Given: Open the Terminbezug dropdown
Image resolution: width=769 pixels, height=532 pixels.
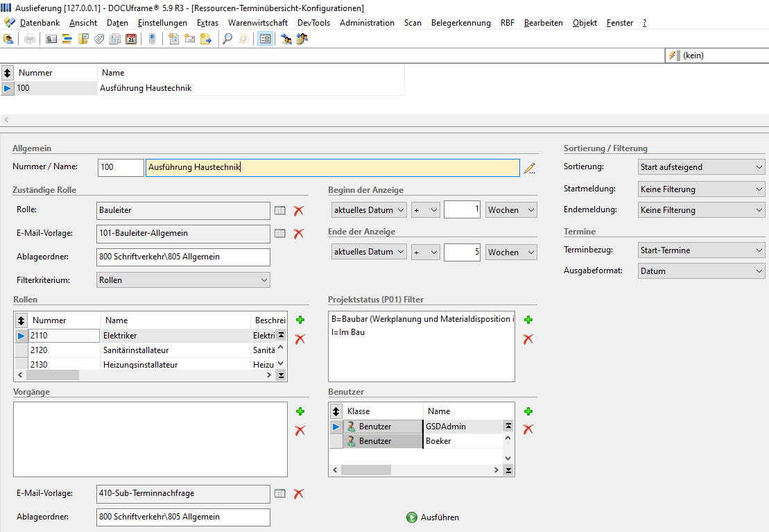Looking at the screenshot, I should 701,250.
